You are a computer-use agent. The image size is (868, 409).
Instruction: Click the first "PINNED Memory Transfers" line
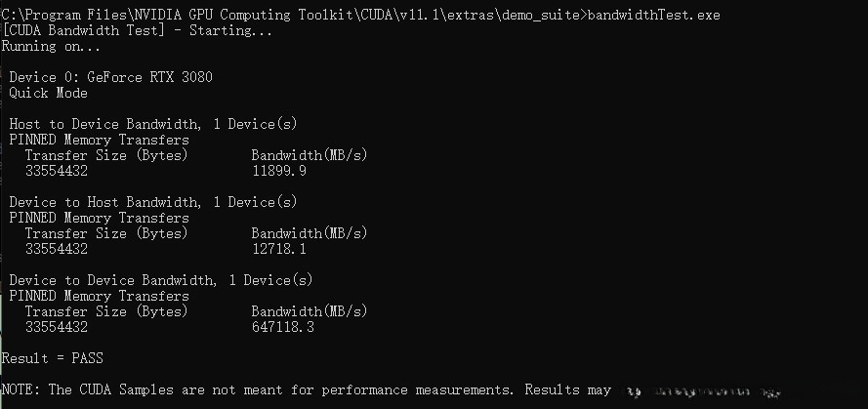tap(99, 140)
